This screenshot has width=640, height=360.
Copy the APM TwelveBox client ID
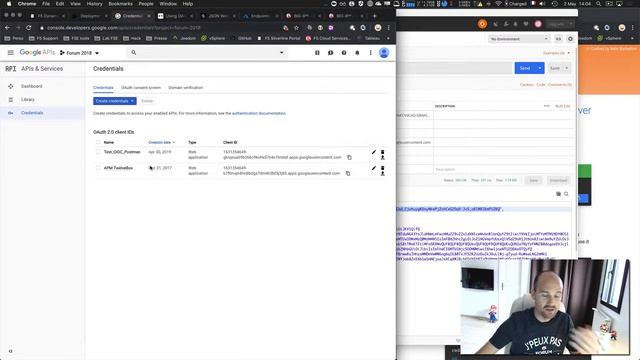(x=348, y=173)
